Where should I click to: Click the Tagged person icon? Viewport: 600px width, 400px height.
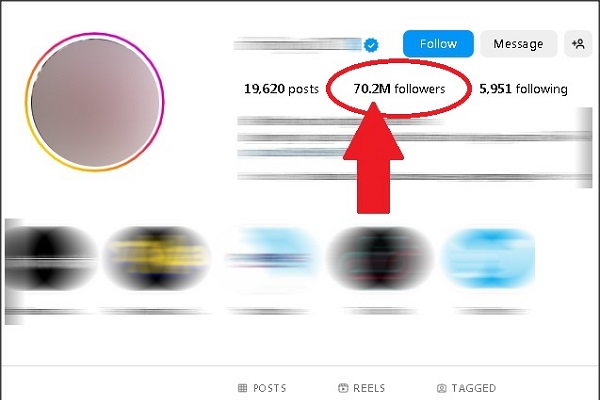(442, 388)
